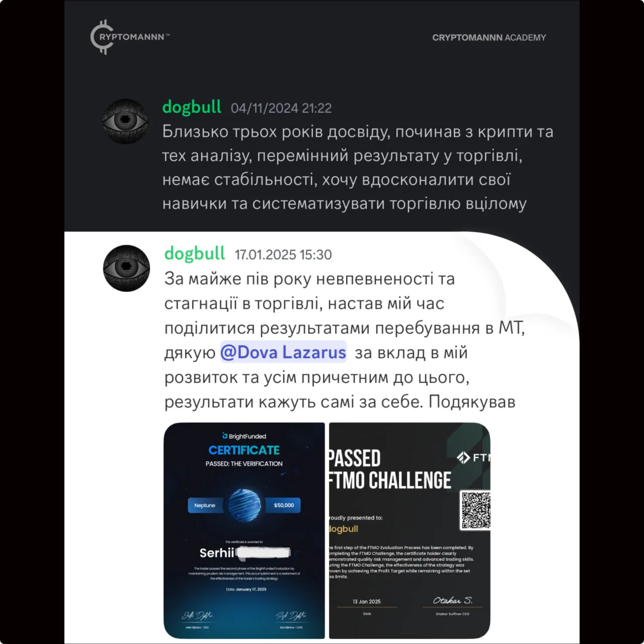Image resolution: width=644 pixels, height=644 pixels.
Task: Click the QR code on FTMO certificate
Action: [x=476, y=510]
